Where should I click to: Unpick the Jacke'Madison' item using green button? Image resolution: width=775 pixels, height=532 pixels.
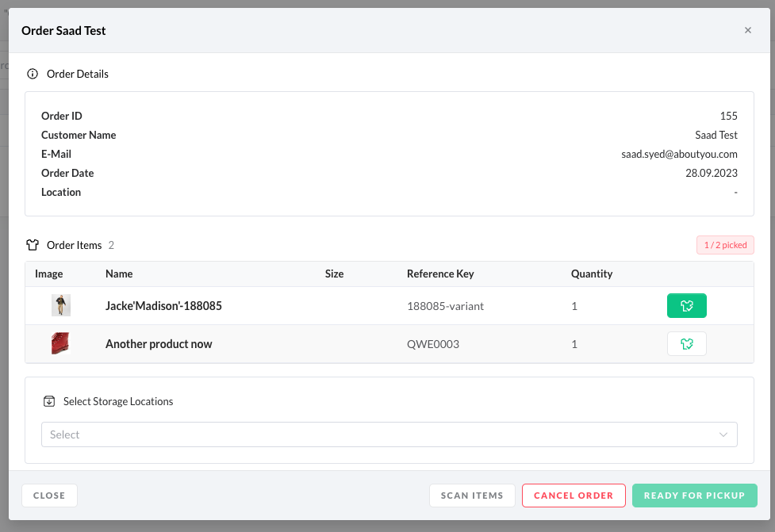click(686, 305)
